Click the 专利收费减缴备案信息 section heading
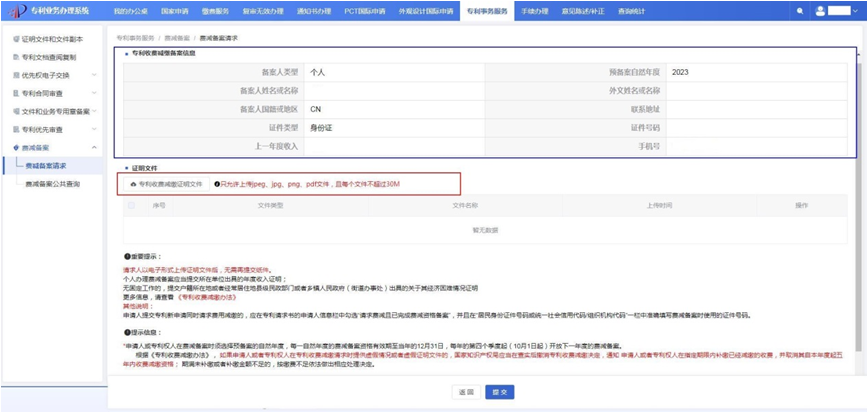This screenshot has height=413, width=868. [x=163, y=54]
